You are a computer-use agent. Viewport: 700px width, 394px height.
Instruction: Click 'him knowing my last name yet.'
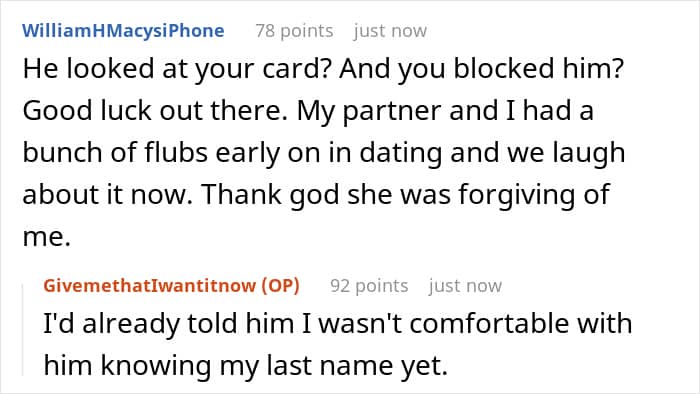pyautogui.click(x=246, y=365)
